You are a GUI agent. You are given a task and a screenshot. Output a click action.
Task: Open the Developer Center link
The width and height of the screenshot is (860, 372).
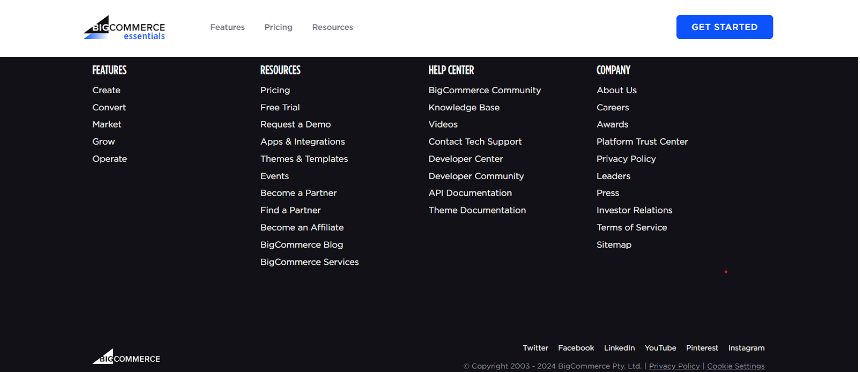tap(466, 159)
